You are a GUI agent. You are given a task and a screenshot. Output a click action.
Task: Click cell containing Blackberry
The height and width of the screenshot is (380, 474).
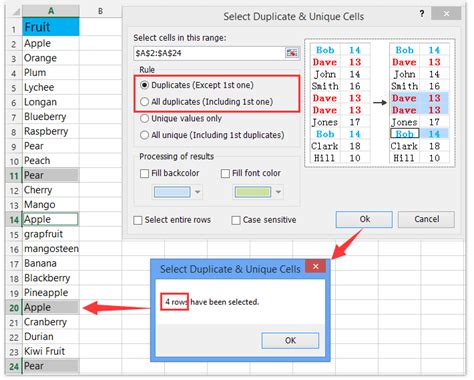pyautogui.click(x=51, y=278)
